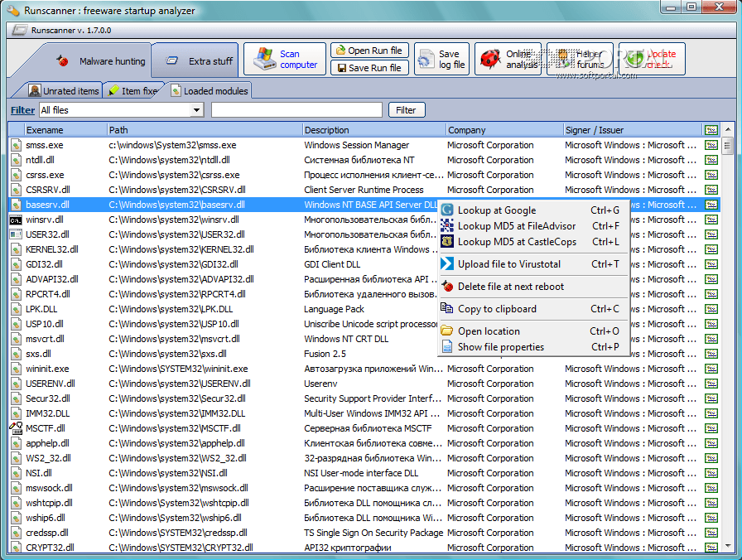Select Upload file to Virustotal

pos(533,264)
